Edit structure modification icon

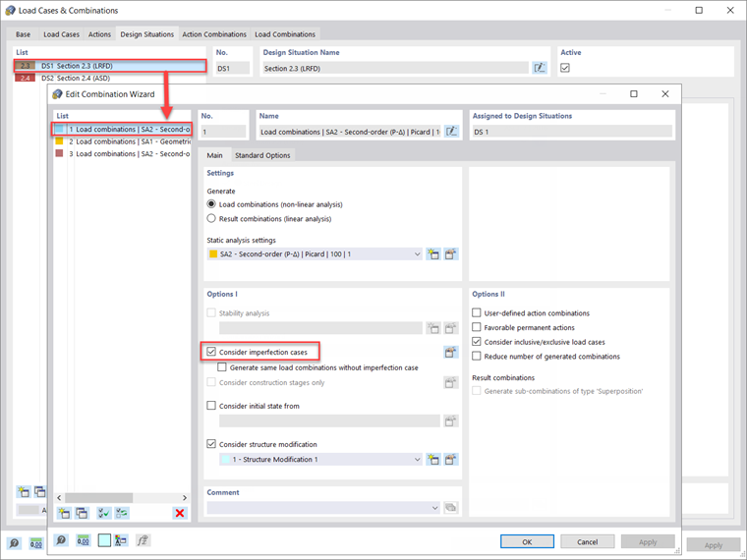[451, 460]
